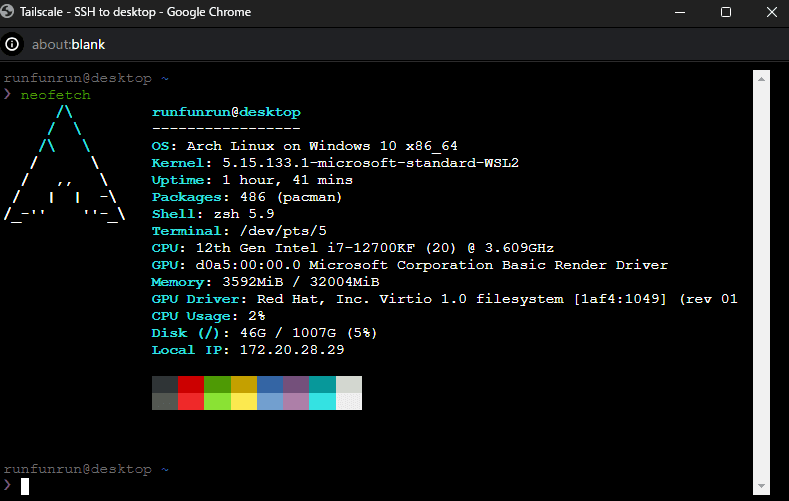This screenshot has height=501, width=789.
Task: Click the site information icon beside about:blank
Action: tap(12, 44)
